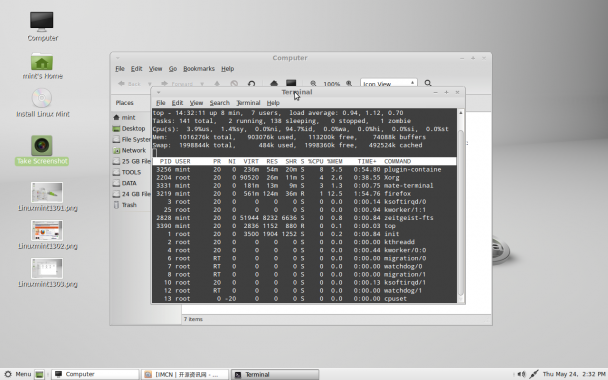This screenshot has width=608, height=380.
Task: Click the Xorg process row in top
Action: [x=304, y=178]
